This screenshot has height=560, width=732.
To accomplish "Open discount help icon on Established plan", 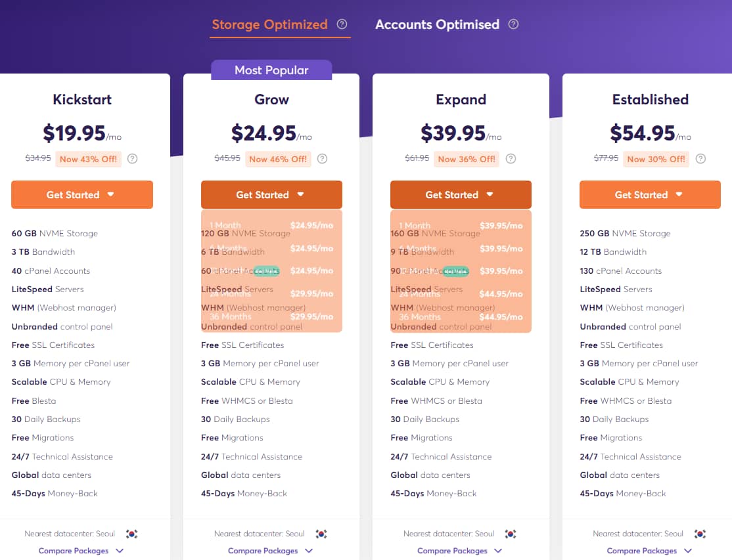I will (700, 159).
